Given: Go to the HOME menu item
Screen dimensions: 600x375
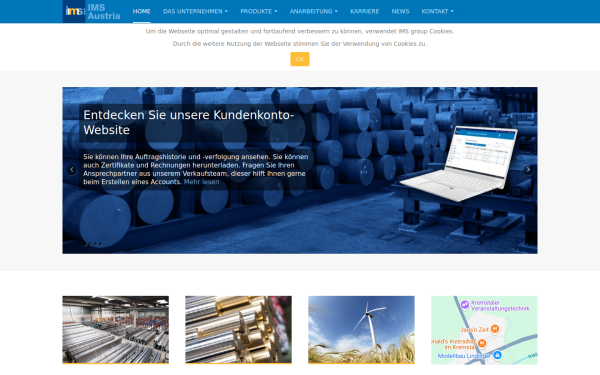Looking at the screenshot, I should pos(142,11).
